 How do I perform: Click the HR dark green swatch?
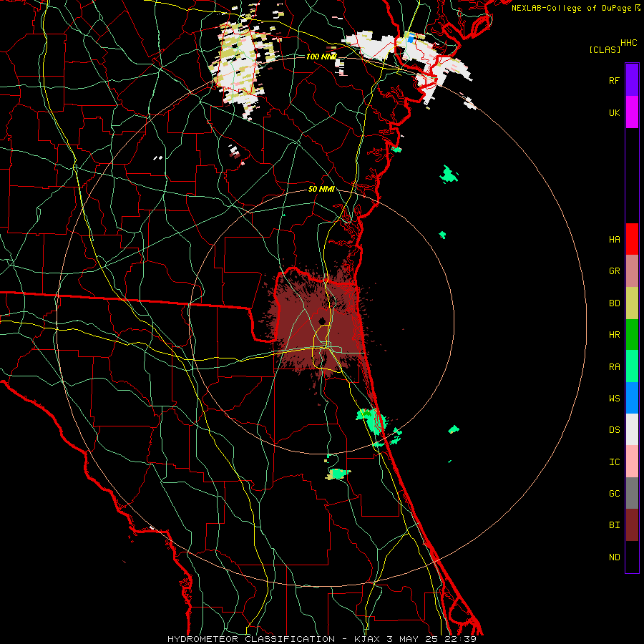[632, 335]
